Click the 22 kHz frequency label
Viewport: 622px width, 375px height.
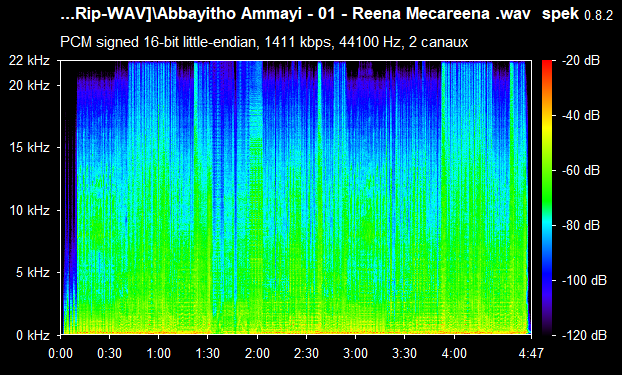pos(29,61)
